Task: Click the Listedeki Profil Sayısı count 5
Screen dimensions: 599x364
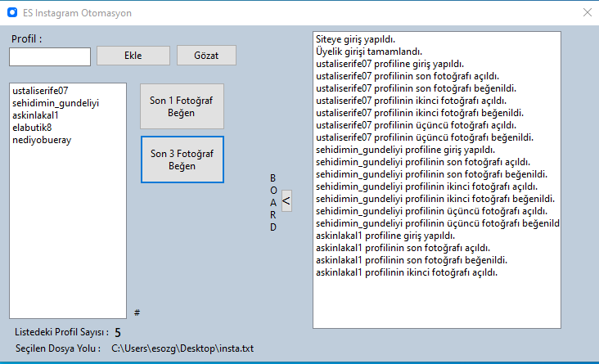Action: (118, 333)
